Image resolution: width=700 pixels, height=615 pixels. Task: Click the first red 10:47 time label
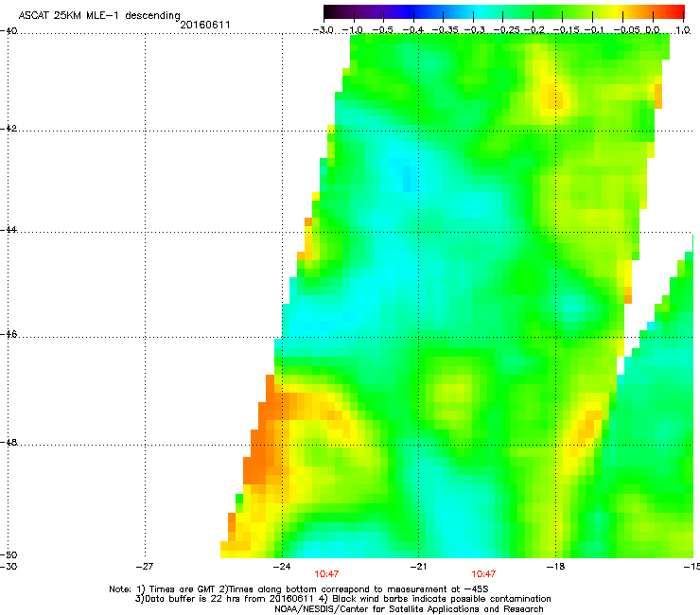[326, 574]
